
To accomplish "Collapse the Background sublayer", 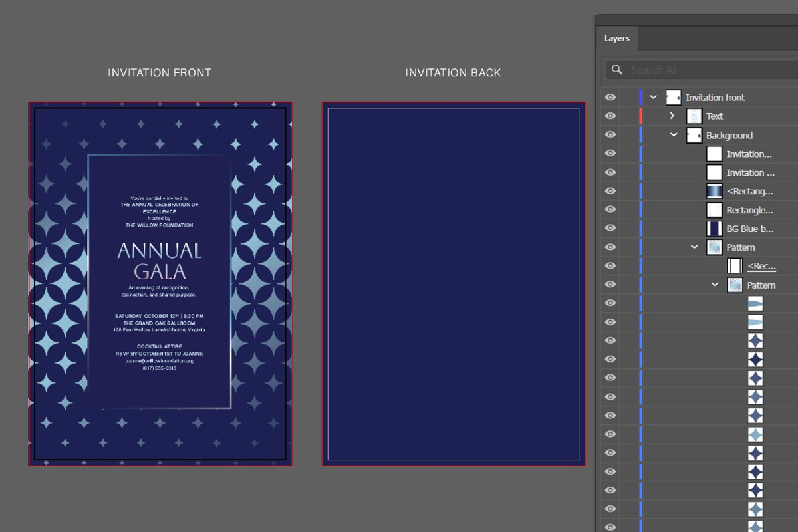I will (x=674, y=135).
